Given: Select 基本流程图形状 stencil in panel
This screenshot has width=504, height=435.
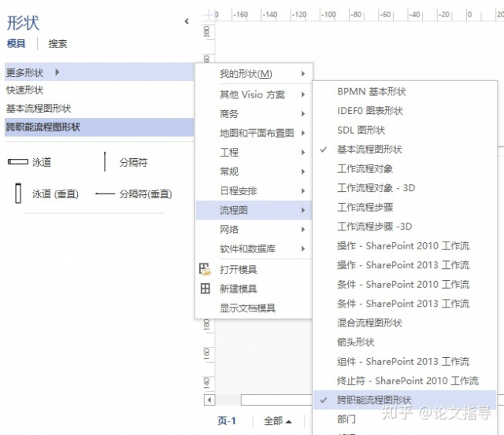Looking at the screenshot, I should coord(99,109).
